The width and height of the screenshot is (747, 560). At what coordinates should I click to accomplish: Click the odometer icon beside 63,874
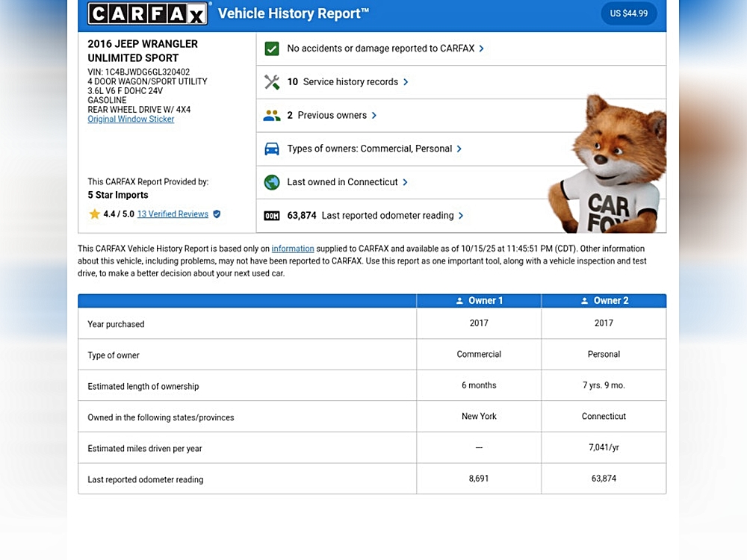pyautogui.click(x=272, y=216)
